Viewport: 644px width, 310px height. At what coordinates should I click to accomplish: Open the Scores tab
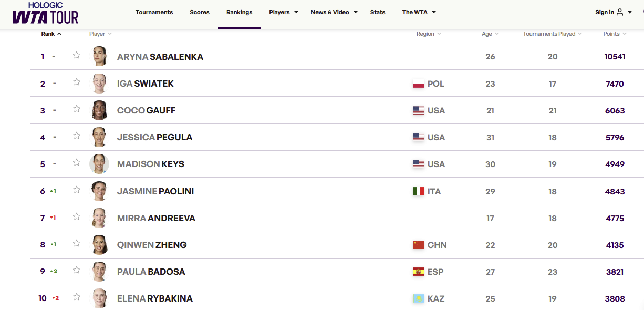pyautogui.click(x=200, y=12)
